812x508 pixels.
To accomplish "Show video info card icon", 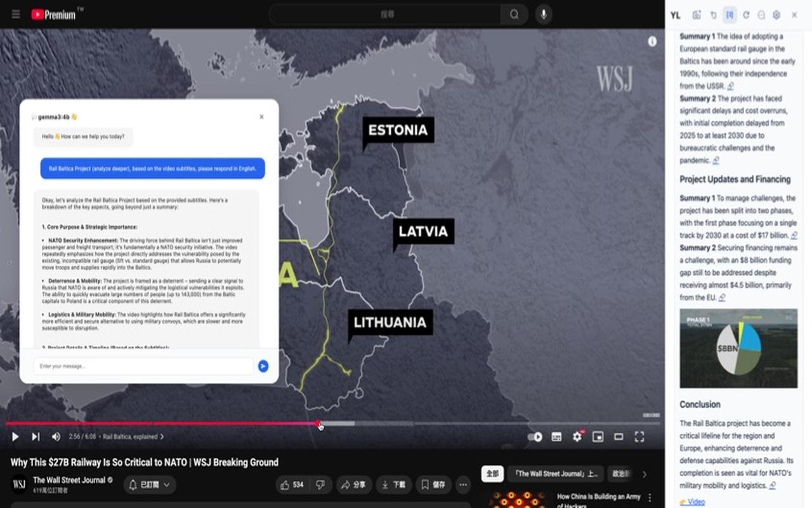I will coord(652,41).
